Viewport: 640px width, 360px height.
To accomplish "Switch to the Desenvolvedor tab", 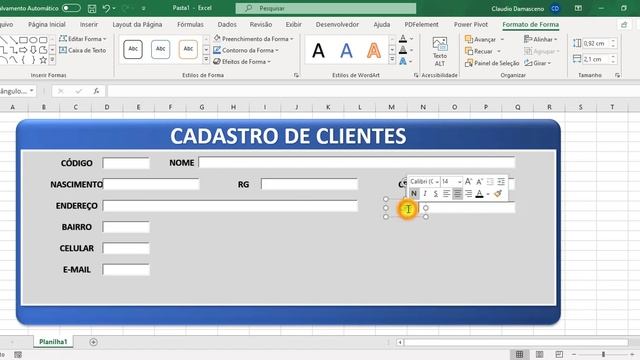I will coord(337,24).
